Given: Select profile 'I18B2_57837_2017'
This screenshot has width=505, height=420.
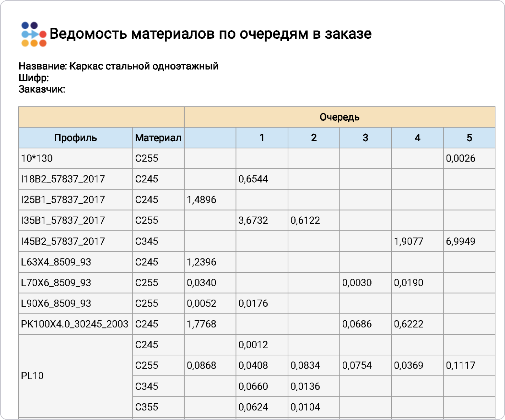Looking at the screenshot, I should [x=76, y=179].
